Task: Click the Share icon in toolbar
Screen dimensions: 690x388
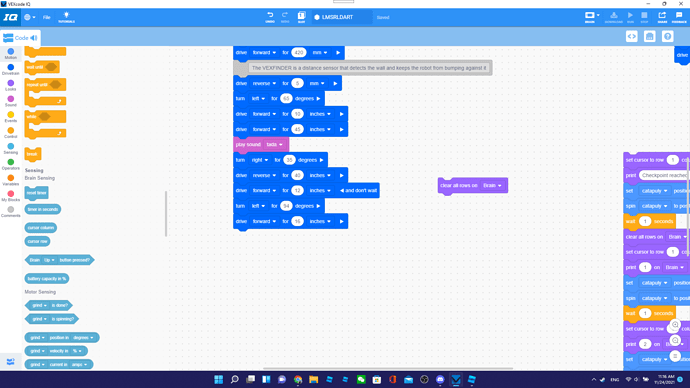Action: point(662,17)
